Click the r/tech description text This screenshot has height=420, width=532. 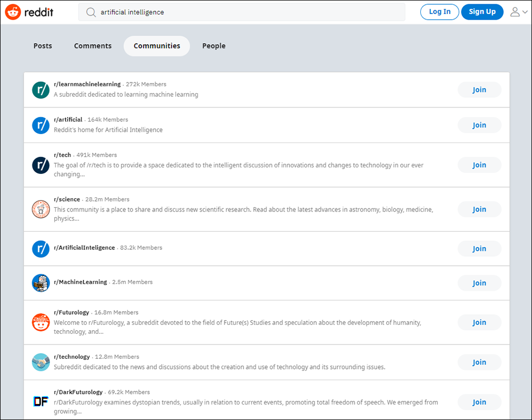click(x=238, y=170)
